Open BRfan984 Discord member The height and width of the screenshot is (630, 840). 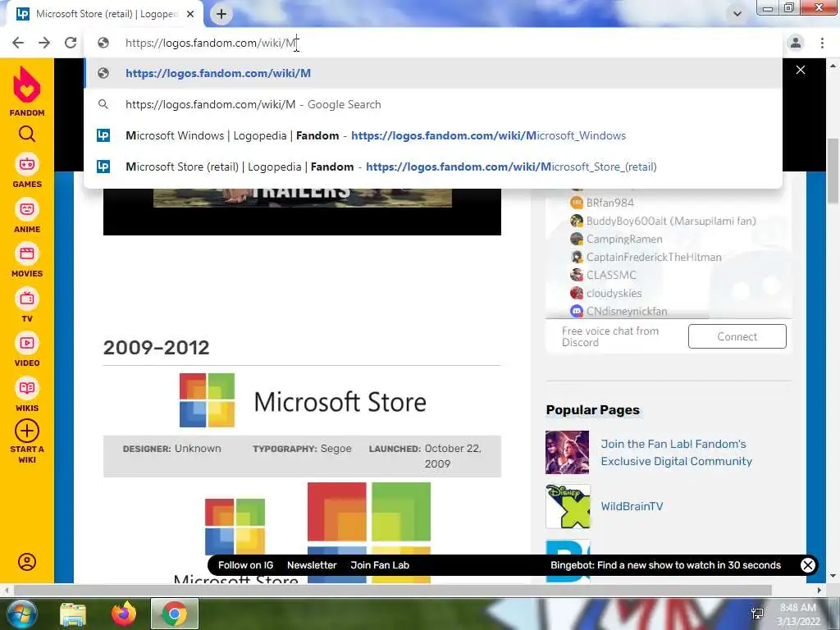point(602,203)
